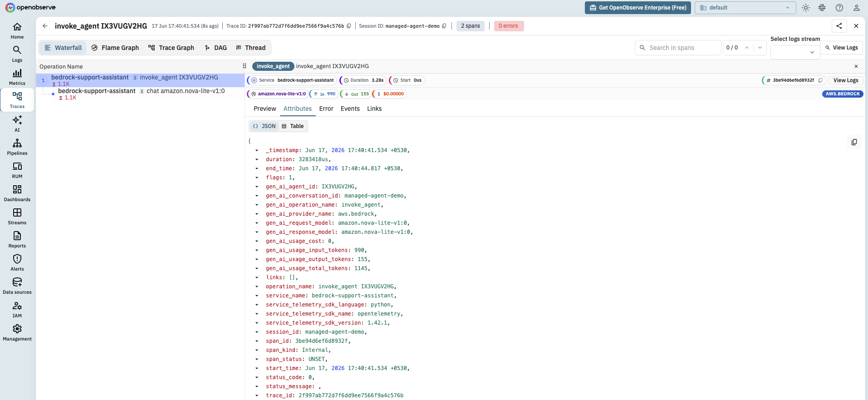The height and width of the screenshot is (400, 868).
Task: Go to previous search match
Action: click(747, 48)
